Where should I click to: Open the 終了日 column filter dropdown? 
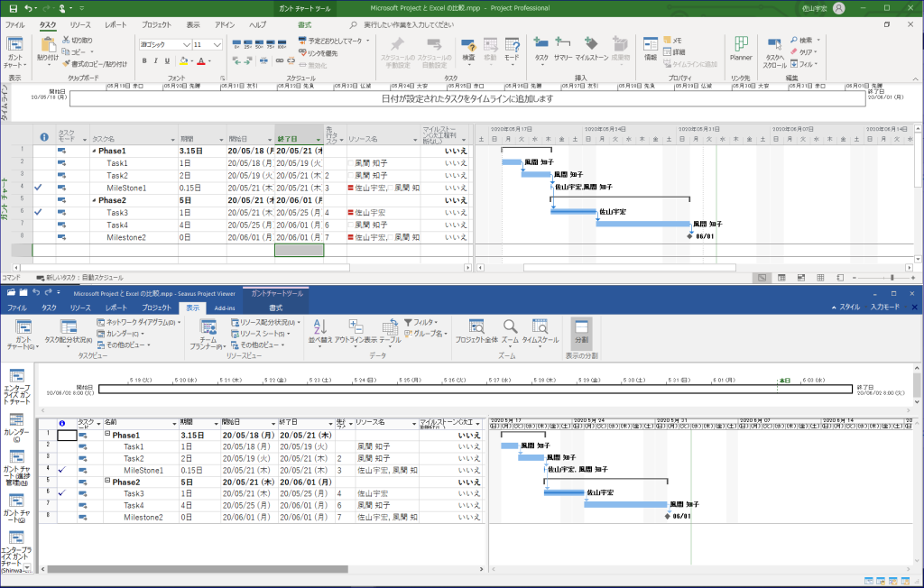point(319,140)
